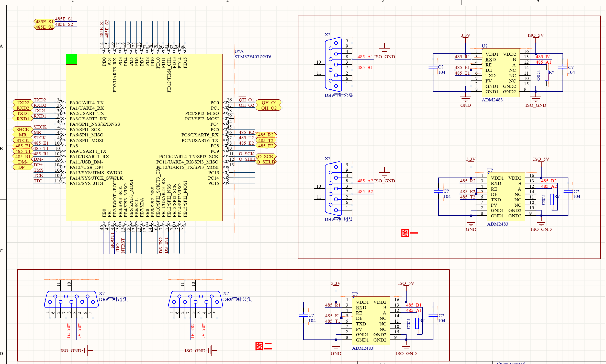
Task: Select the QH_O1 output port
Action: [x=268, y=102]
